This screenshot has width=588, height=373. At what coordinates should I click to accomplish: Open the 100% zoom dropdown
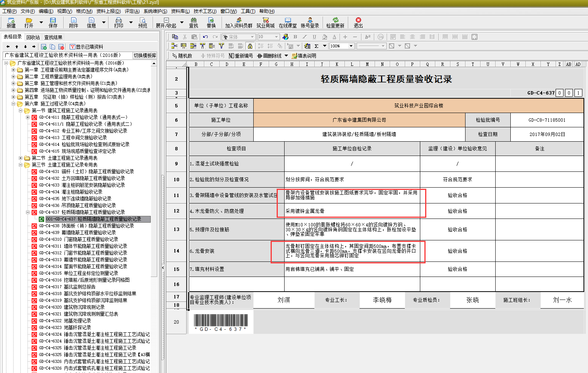click(351, 46)
